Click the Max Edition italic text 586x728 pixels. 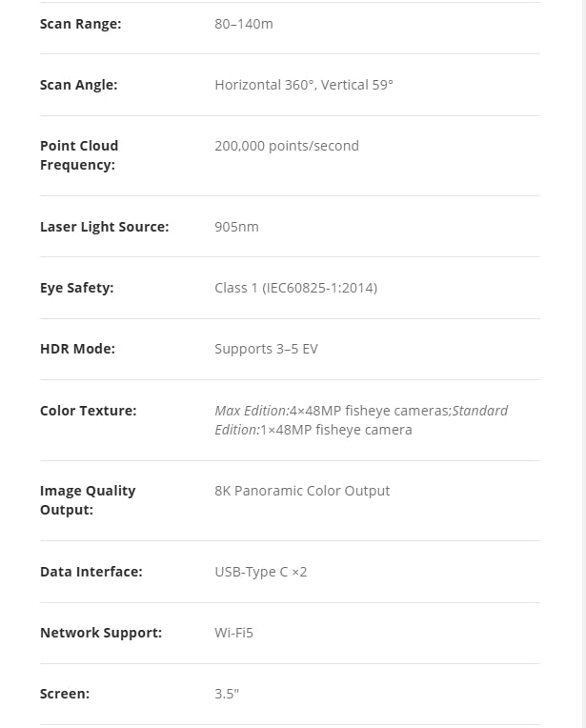click(252, 411)
